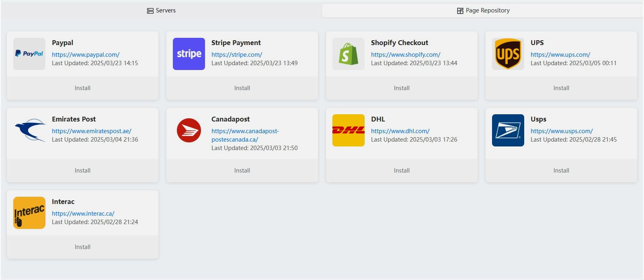The image size is (644, 280).
Task: Select the Stripe Payment card title
Action: point(236,43)
